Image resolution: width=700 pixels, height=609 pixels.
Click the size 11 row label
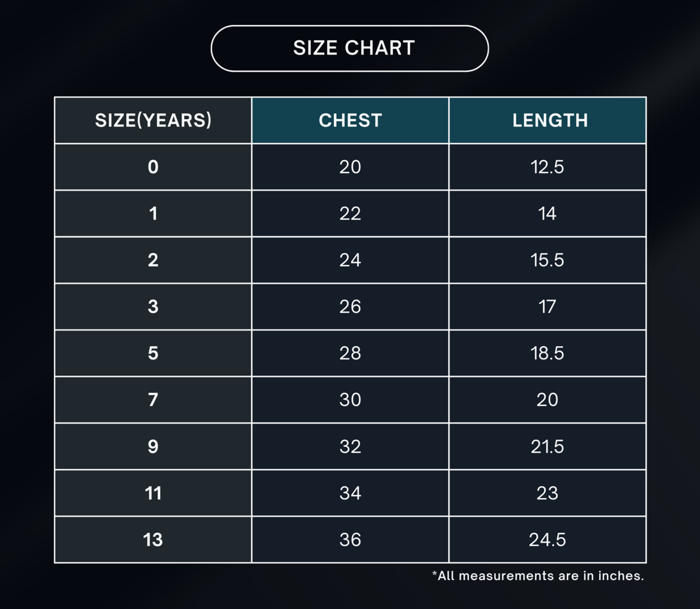coord(153,493)
